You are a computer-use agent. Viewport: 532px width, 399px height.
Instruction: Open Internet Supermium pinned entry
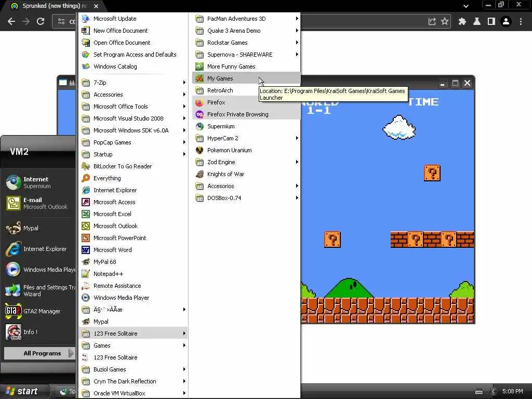tap(38, 182)
